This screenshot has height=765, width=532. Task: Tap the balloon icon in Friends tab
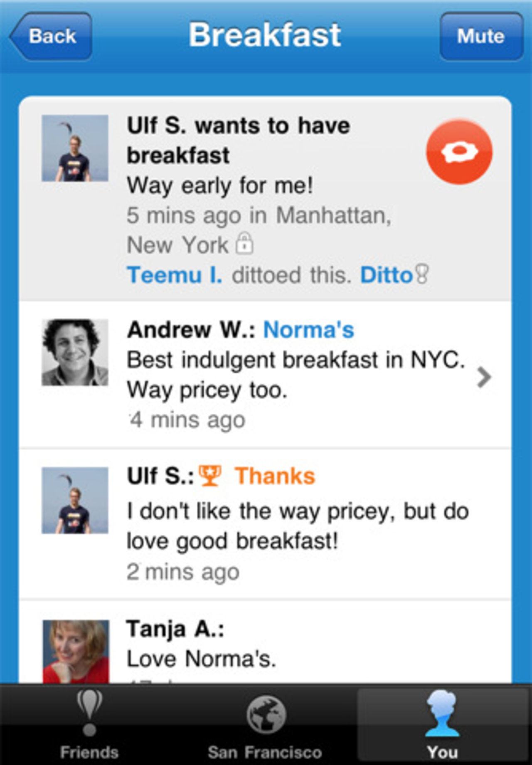point(89,712)
